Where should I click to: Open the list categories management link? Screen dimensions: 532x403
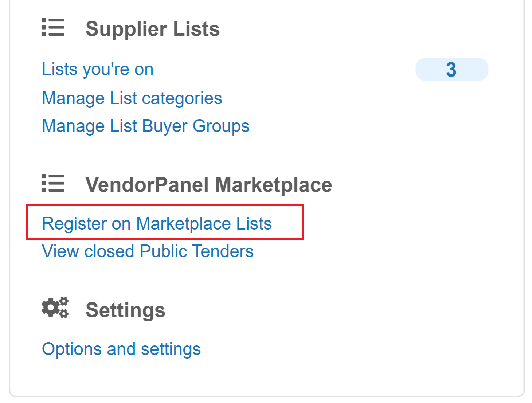click(132, 98)
